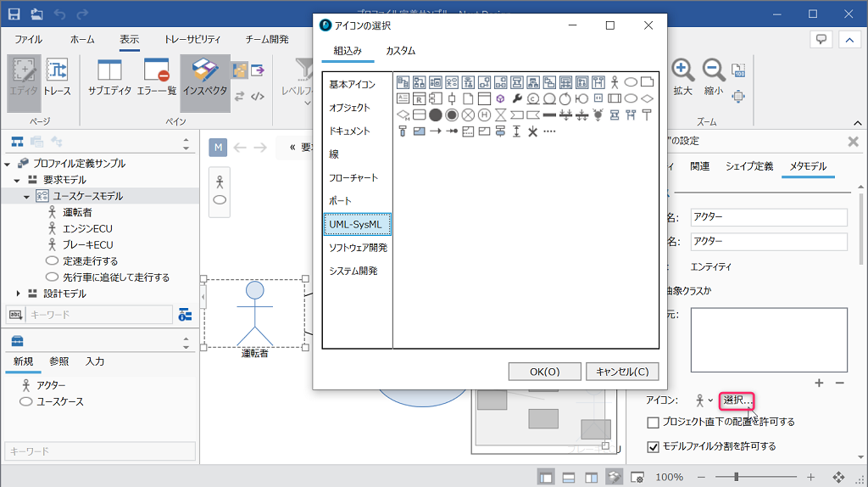Open the comment bubble icon at top right
The height and width of the screenshot is (487, 868).
tap(821, 39)
